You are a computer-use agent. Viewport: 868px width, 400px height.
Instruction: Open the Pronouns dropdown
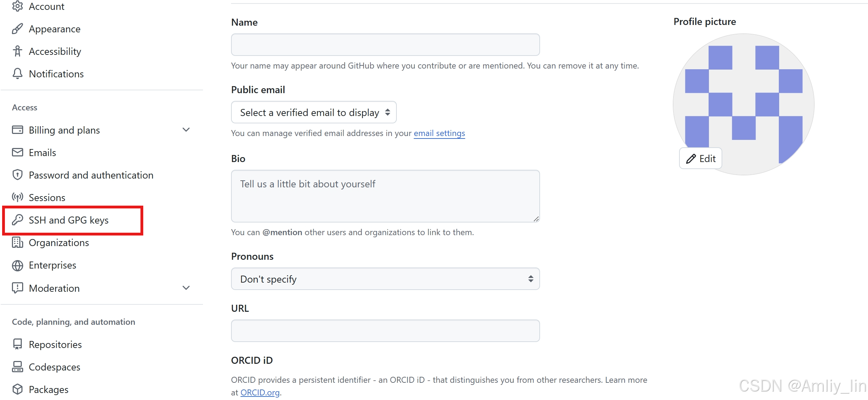pos(385,279)
